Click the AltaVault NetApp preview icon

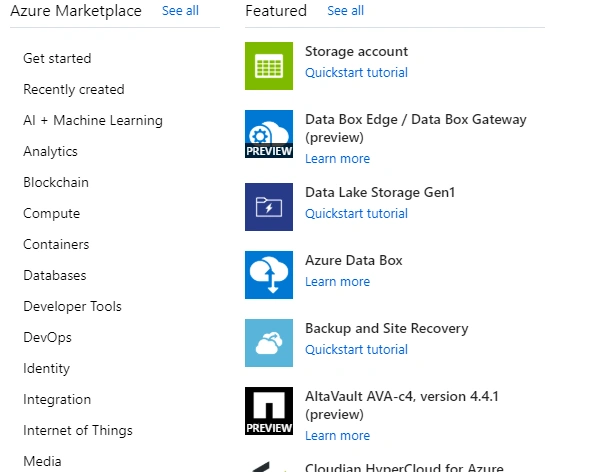269,411
